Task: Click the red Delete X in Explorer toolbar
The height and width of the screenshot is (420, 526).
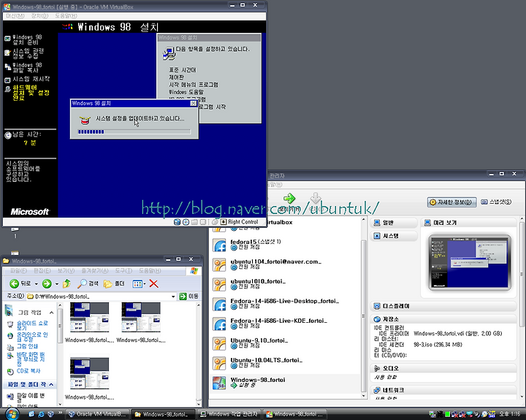Action: point(153,284)
